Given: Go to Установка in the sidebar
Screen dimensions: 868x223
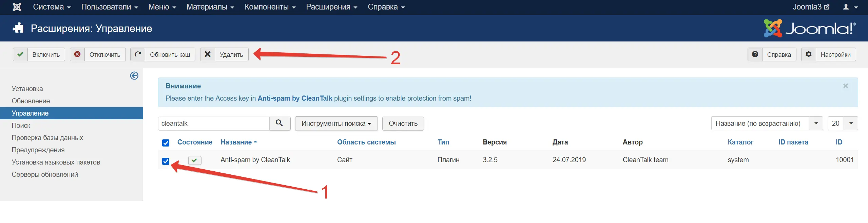Looking at the screenshot, I should (27, 89).
